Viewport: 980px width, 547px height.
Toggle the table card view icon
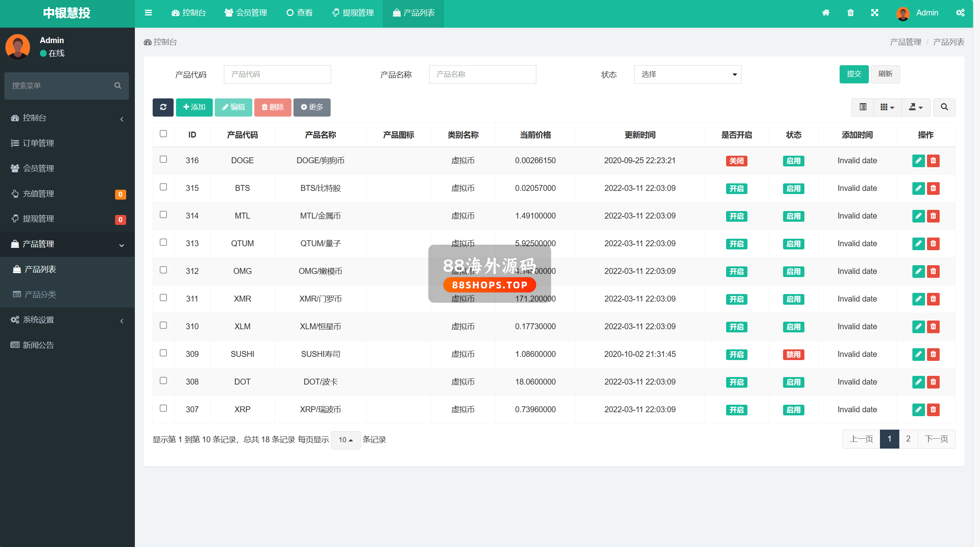point(863,107)
